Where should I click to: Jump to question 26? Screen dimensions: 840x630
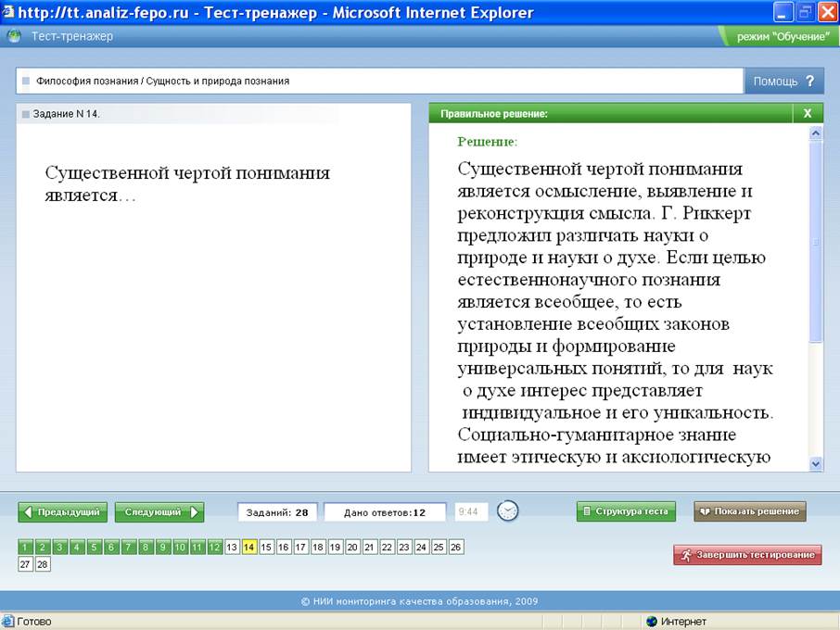tap(456, 547)
